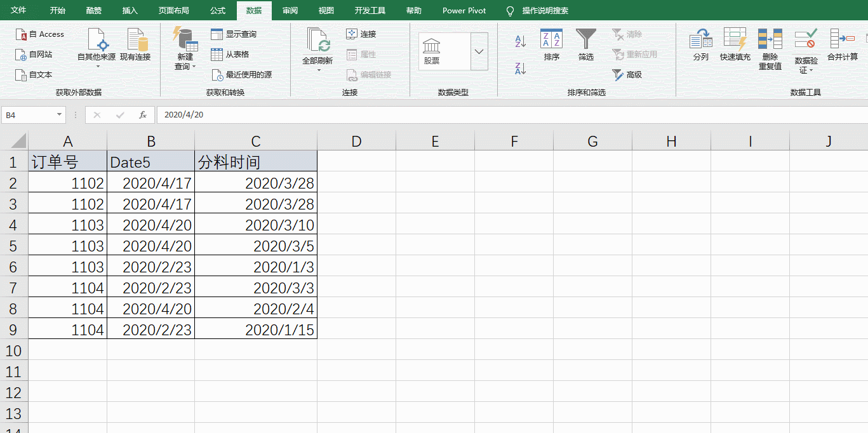Click 合并计算 consolidate
The width and height of the screenshot is (868, 433).
click(x=843, y=44)
